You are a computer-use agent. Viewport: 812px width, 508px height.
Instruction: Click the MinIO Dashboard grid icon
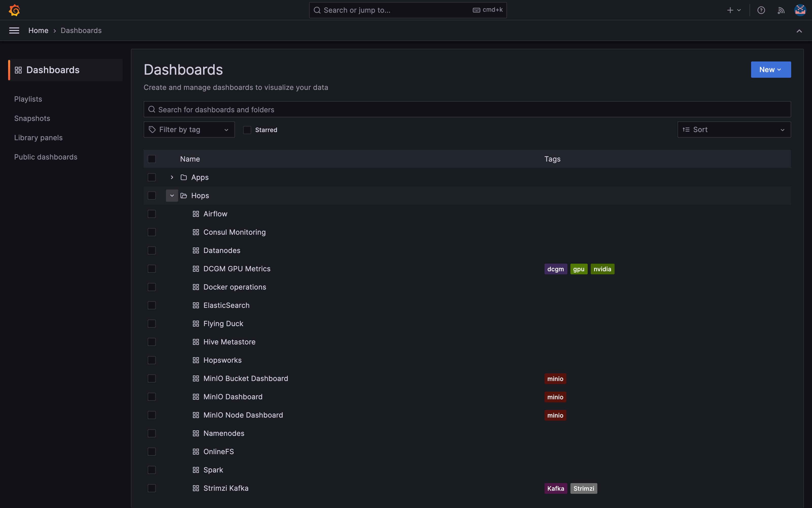point(196,397)
